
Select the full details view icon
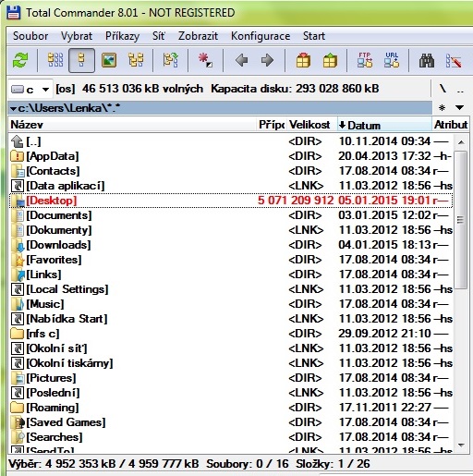point(81,60)
